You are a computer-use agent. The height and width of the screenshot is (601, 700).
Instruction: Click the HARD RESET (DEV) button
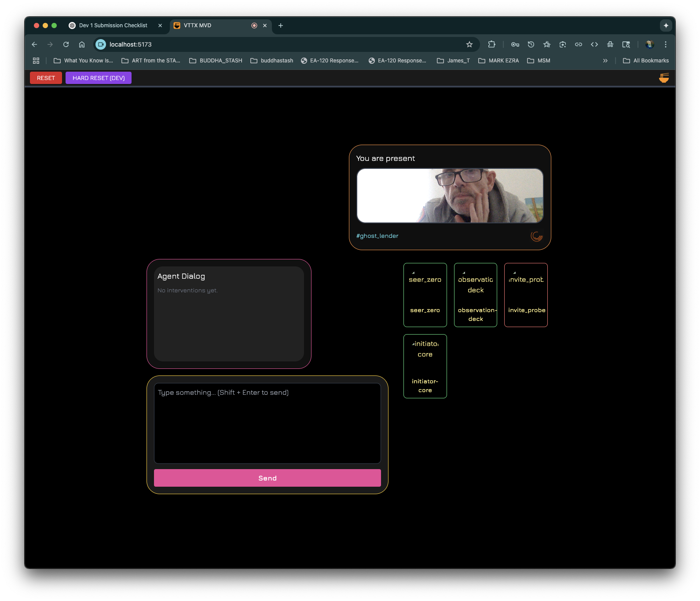pyautogui.click(x=99, y=78)
